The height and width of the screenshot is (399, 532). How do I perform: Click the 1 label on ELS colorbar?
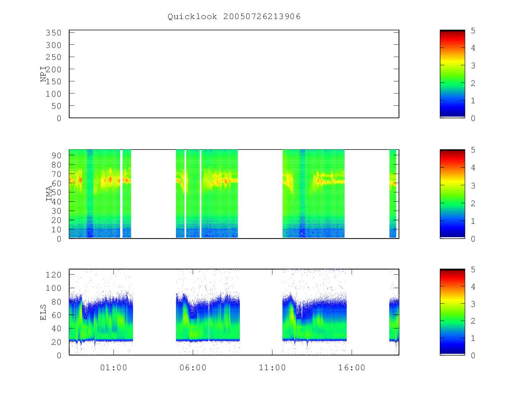(x=473, y=338)
